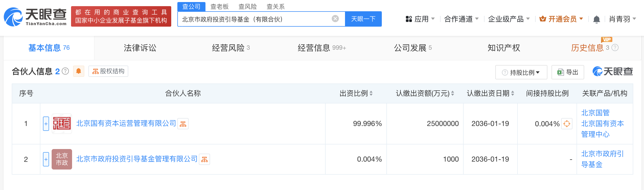Clear the search field with the X icon

point(335,19)
